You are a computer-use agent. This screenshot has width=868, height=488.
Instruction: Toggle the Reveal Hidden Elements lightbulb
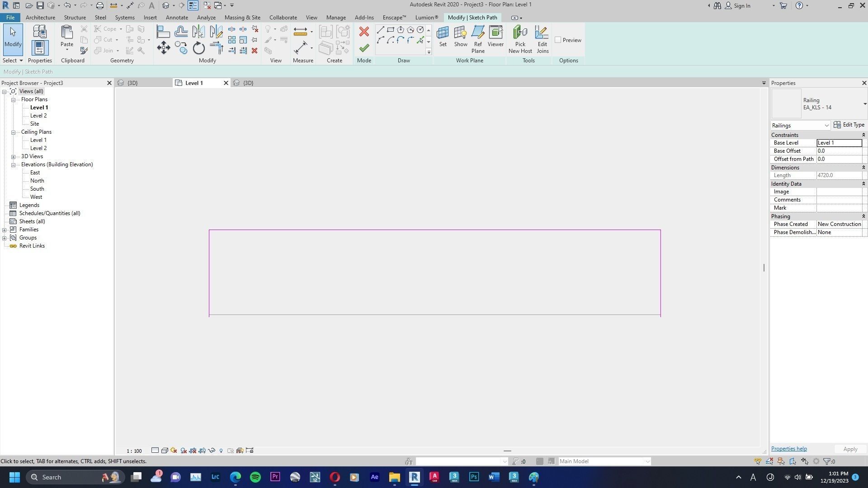pyautogui.click(x=221, y=450)
